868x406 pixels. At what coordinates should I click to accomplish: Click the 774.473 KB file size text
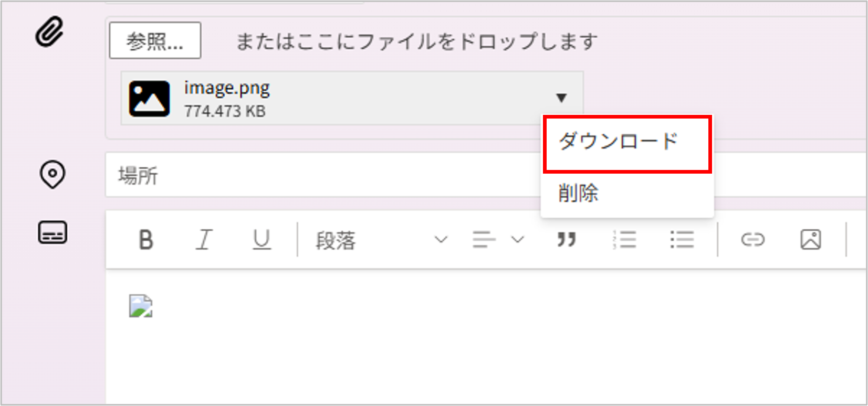tap(225, 111)
